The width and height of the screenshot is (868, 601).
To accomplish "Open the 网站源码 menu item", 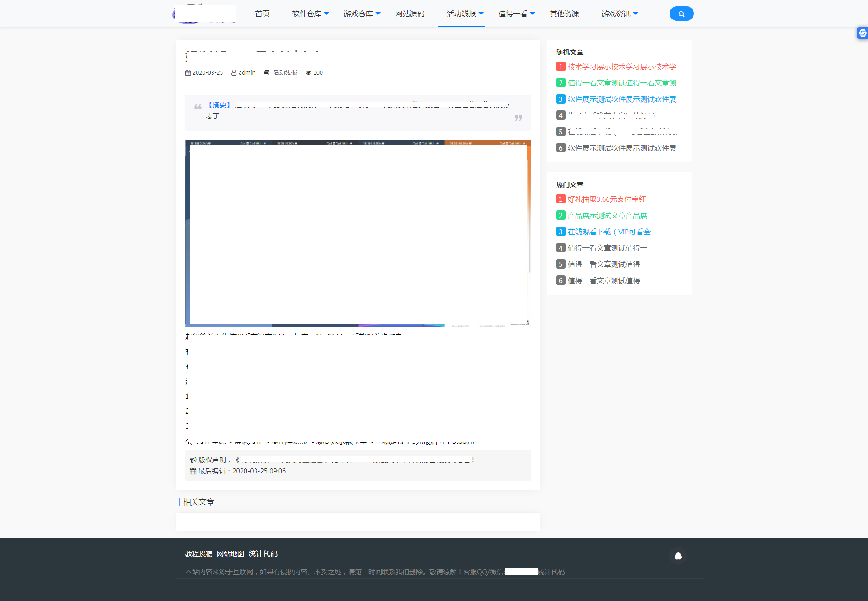I will point(410,14).
